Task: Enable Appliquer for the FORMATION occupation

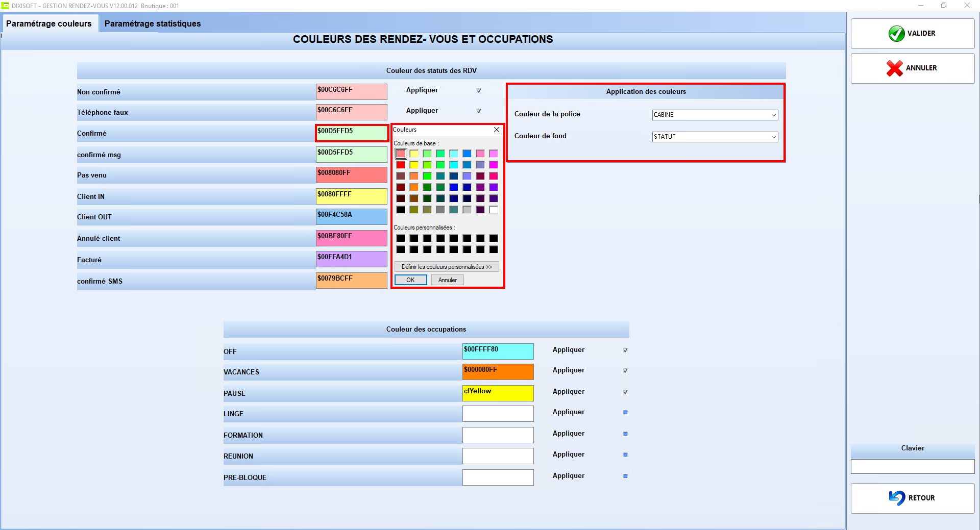Action: click(x=625, y=434)
